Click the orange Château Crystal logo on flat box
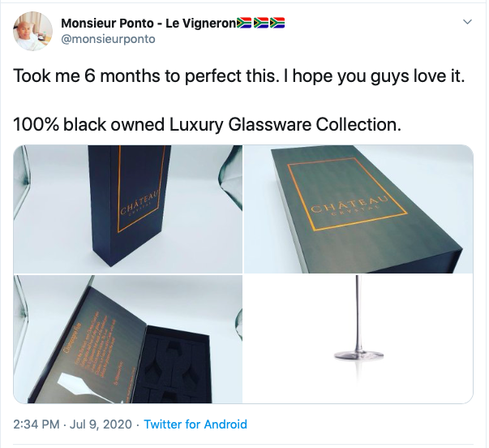489x448 pixels. pos(350,205)
